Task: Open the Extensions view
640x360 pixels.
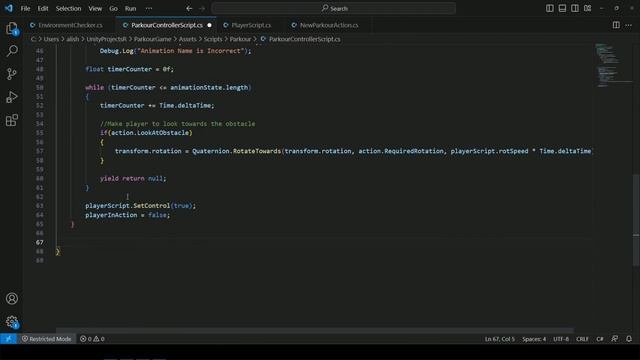Action: coord(12,120)
